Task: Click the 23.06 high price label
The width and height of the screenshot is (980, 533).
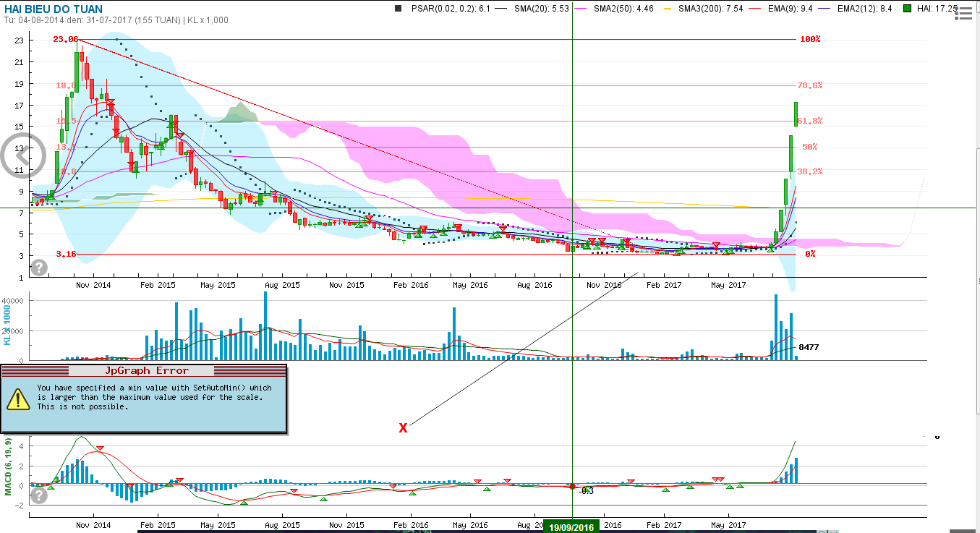Action: point(65,39)
